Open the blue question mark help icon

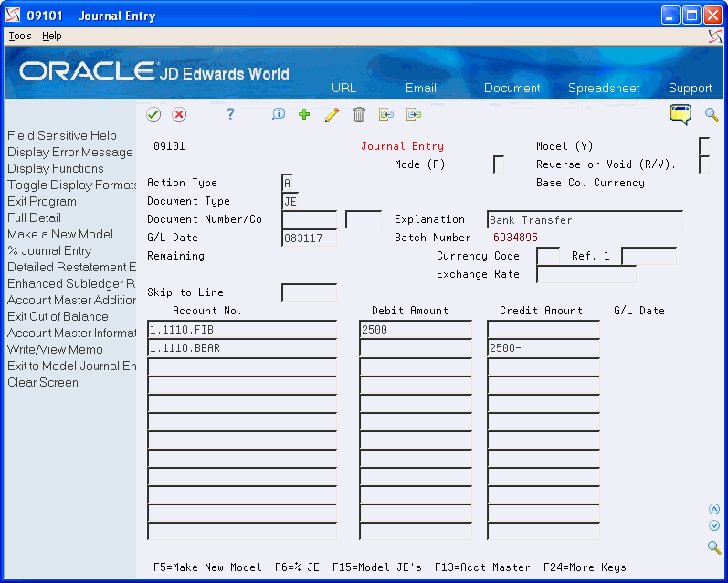[230, 114]
